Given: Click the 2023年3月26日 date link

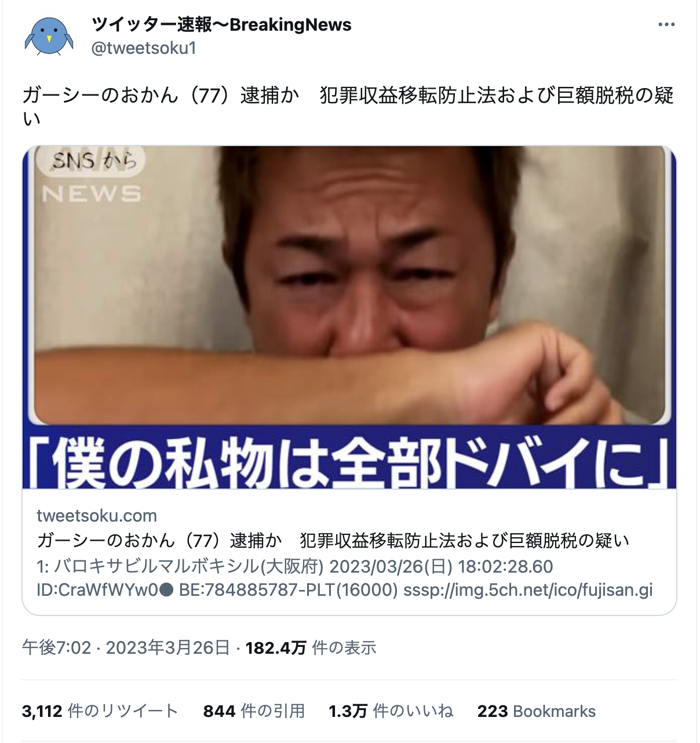Looking at the screenshot, I should [168, 647].
